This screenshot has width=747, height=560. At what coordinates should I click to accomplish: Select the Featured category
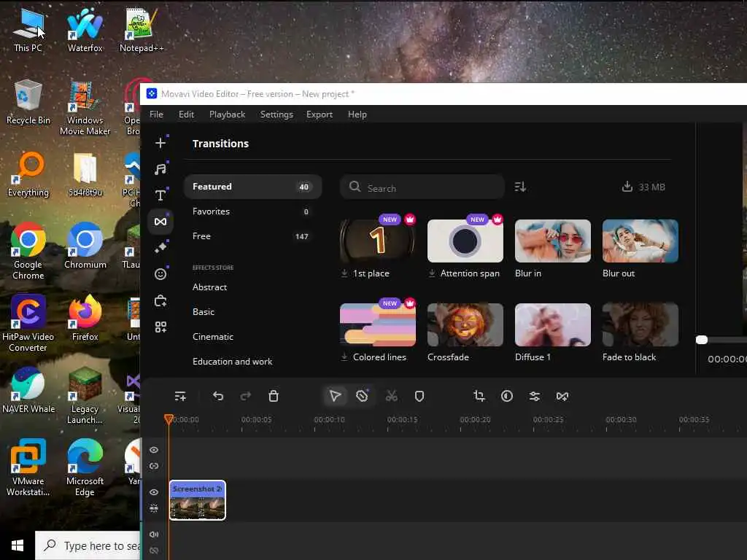(x=253, y=187)
